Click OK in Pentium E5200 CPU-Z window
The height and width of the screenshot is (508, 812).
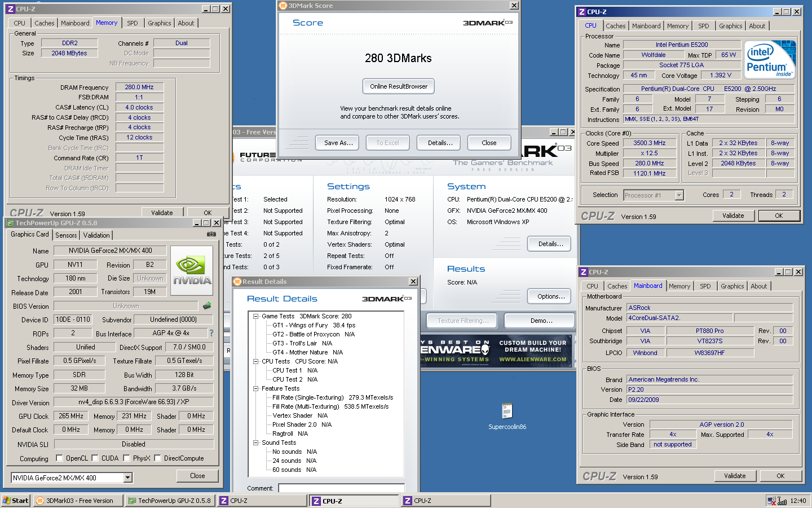point(779,216)
